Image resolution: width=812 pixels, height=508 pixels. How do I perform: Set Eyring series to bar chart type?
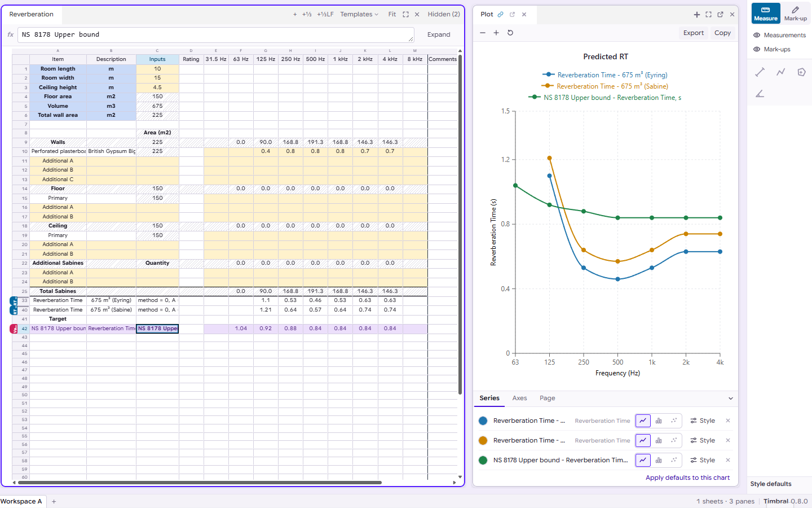pyautogui.click(x=659, y=421)
